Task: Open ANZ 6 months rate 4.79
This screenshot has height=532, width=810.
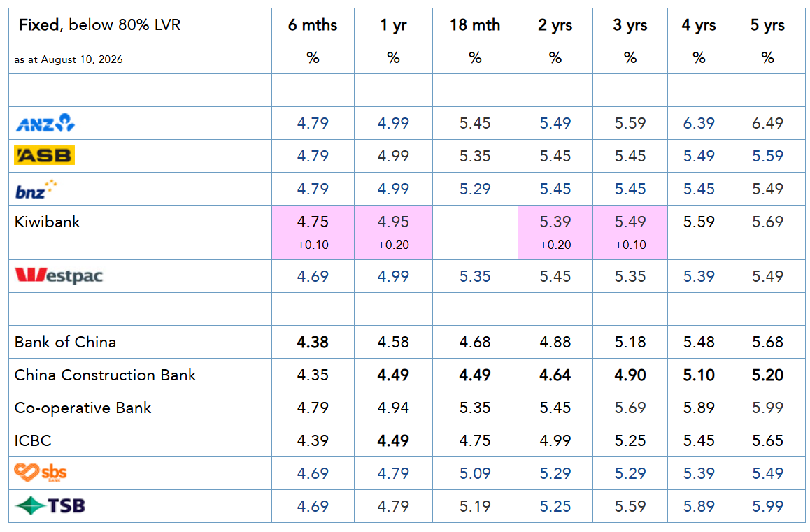Action: [x=313, y=124]
